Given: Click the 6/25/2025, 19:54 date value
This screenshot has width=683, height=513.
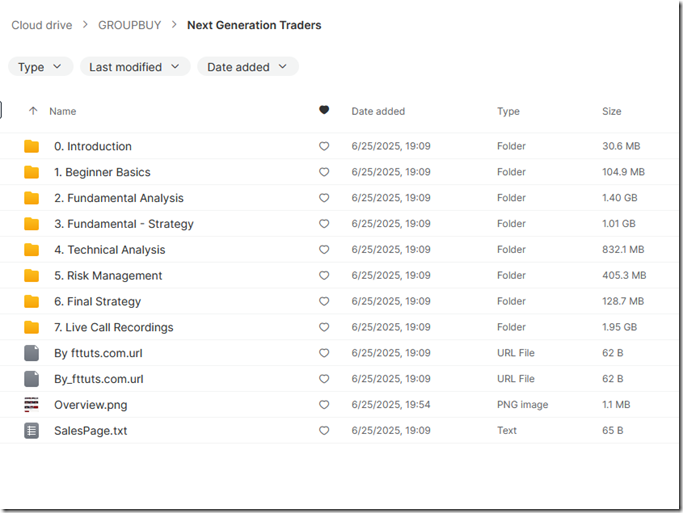Looking at the screenshot, I should (391, 405).
